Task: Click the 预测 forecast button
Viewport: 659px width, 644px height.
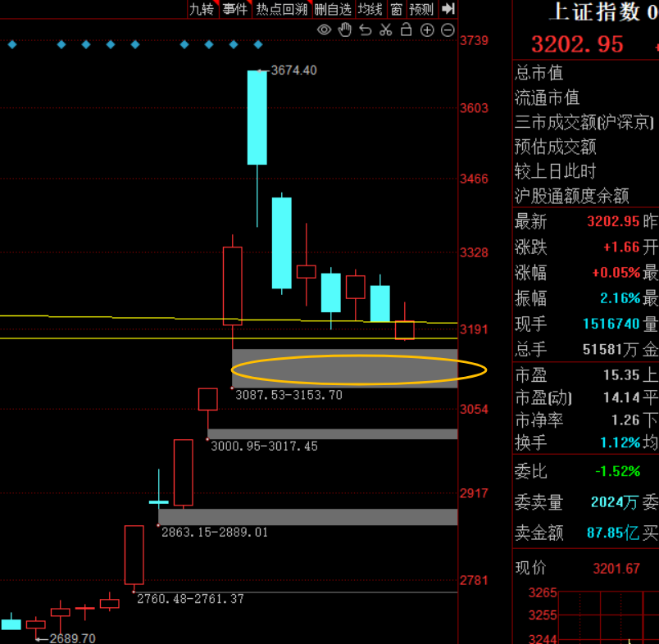Action: pos(422,9)
